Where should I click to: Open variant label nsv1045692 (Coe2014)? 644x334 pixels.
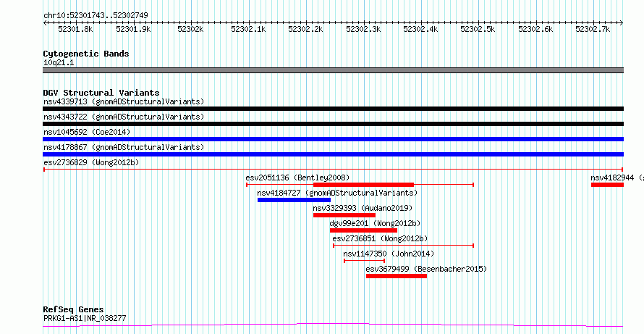point(87,132)
